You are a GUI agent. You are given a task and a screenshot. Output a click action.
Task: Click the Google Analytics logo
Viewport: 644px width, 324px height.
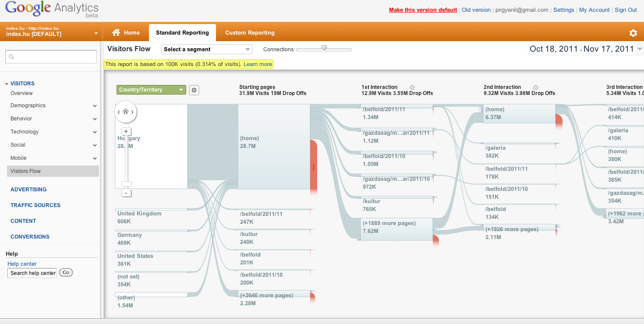(x=52, y=9)
